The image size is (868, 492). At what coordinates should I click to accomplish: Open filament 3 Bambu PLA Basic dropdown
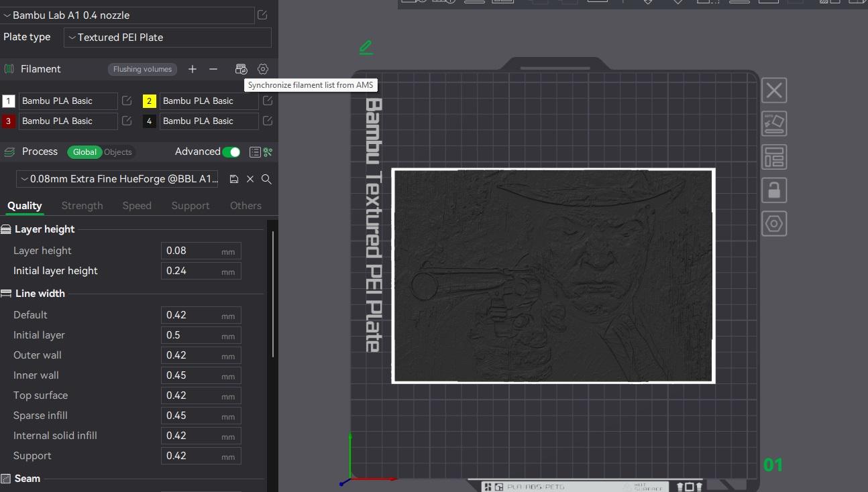coord(68,121)
